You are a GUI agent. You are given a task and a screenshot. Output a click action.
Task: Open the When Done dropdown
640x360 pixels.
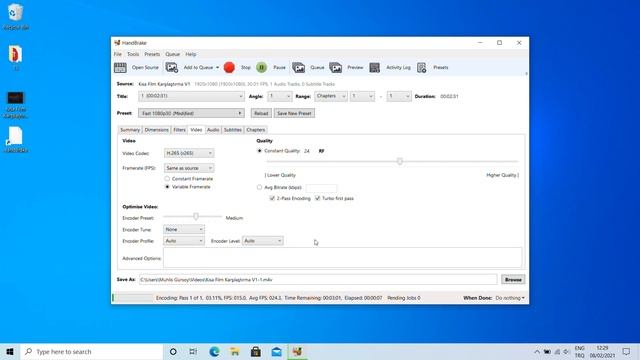click(510, 298)
